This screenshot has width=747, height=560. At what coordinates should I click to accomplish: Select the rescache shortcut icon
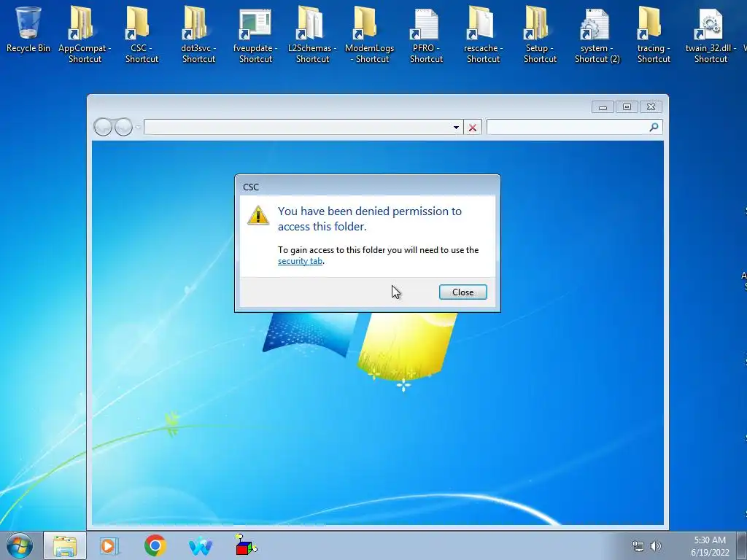(480, 24)
